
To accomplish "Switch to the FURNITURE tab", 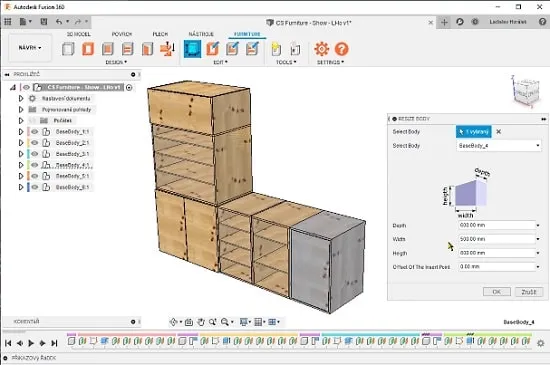I will (247, 34).
